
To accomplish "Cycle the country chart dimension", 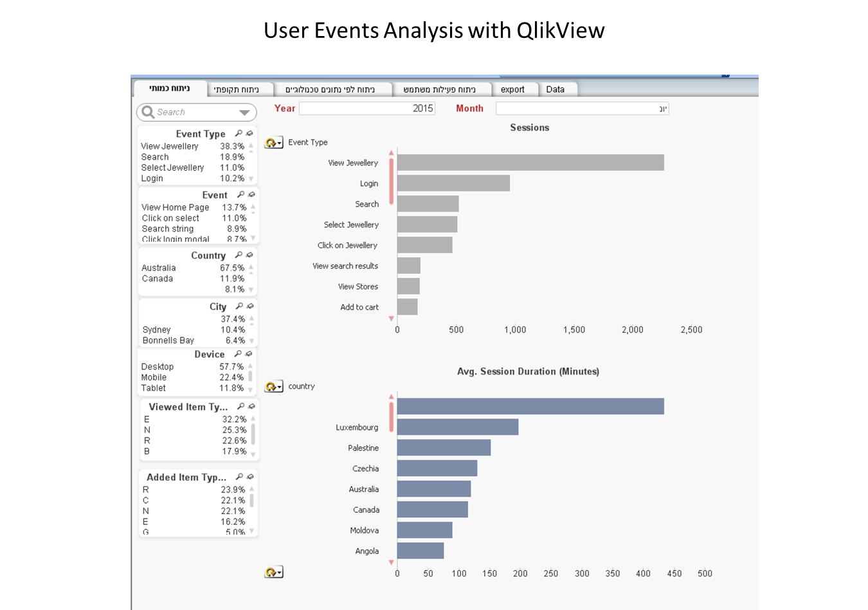I will (x=273, y=387).
